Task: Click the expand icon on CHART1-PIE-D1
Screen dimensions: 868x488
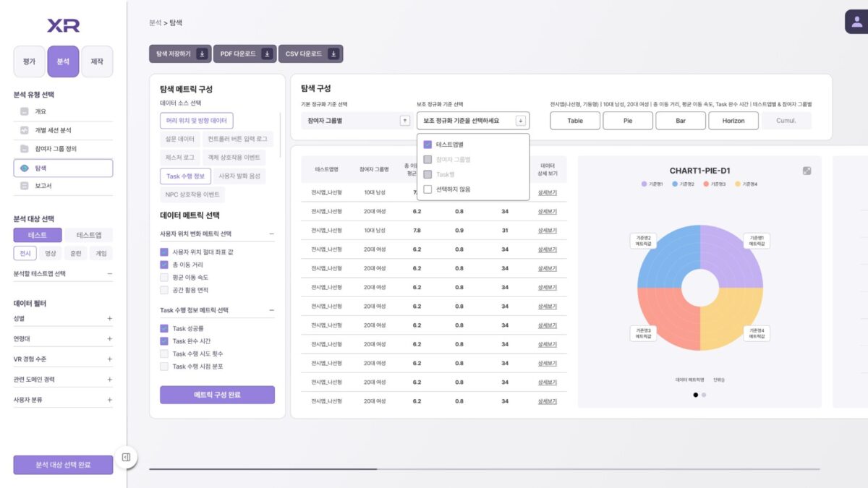Action: (807, 171)
